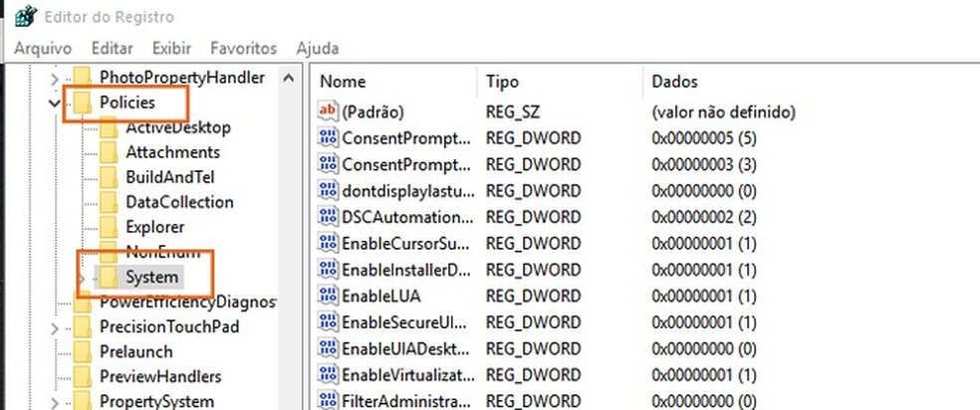980x410 pixels.
Task: Click the Dados column header
Action: (x=674, y=82)
